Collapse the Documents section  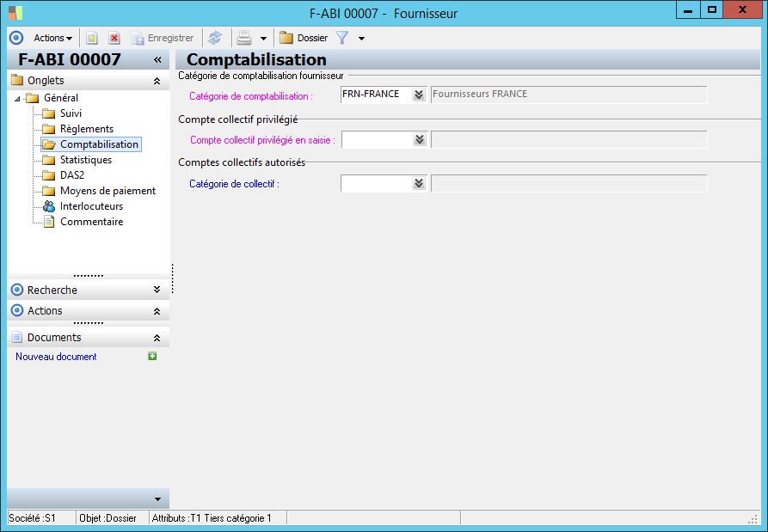pyautogui.click(x=157, y=338)
